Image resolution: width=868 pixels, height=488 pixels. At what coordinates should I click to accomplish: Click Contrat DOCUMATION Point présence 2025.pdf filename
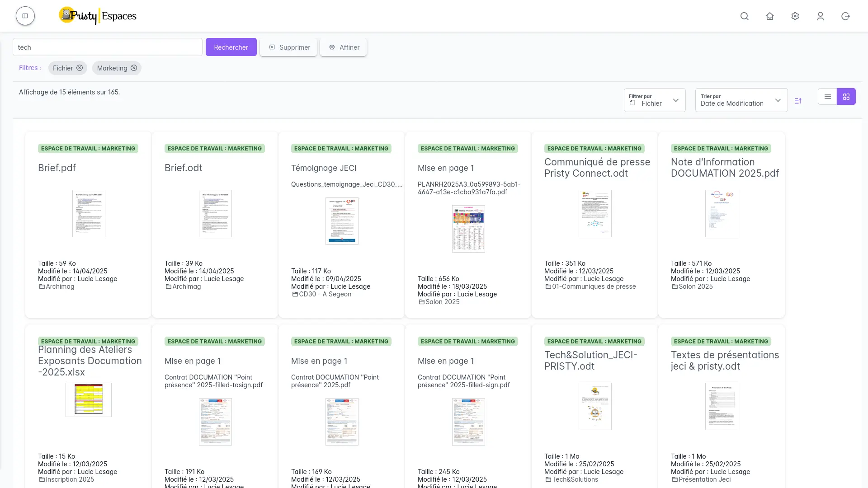coord(335,381)
